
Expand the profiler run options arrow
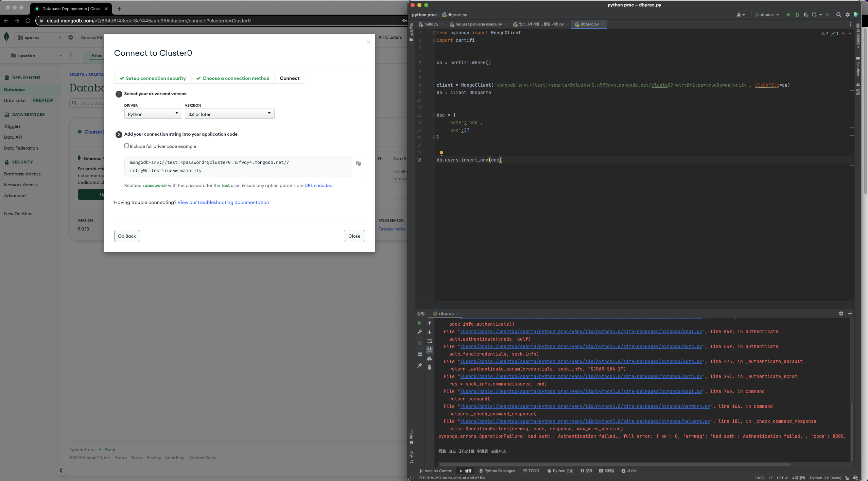click(x=821, y=15)
